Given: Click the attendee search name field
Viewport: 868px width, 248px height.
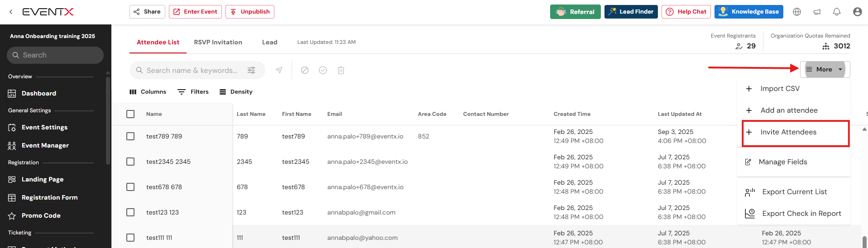Looking at the screenshot, I should click(192, 70).
